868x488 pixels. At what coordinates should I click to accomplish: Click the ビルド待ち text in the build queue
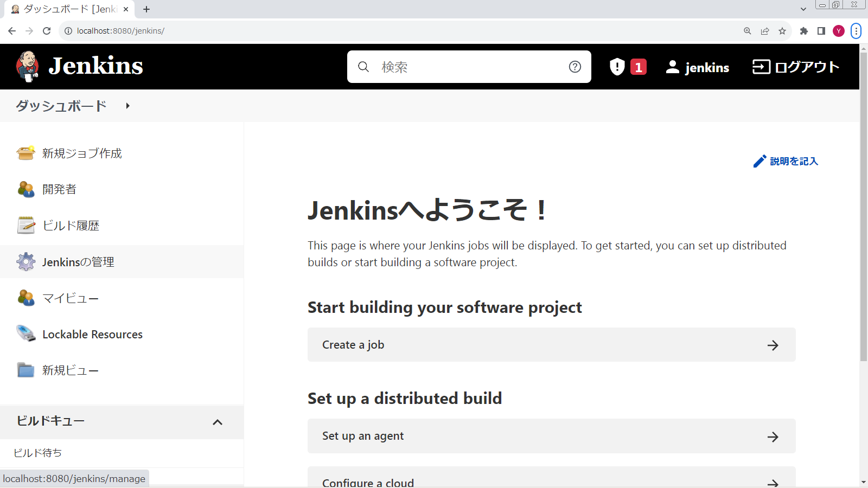(37, 453)
